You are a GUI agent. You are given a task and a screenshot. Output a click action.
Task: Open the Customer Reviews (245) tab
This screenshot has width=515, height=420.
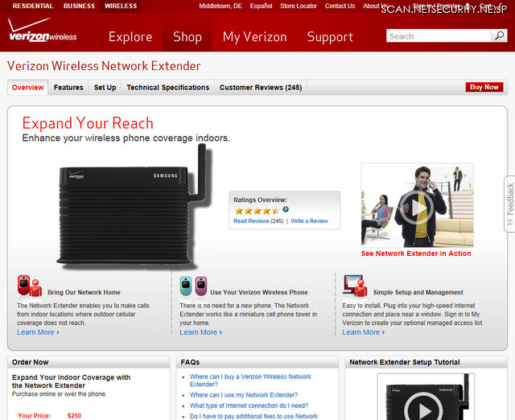pyautogui.click(x=261, y=88)
